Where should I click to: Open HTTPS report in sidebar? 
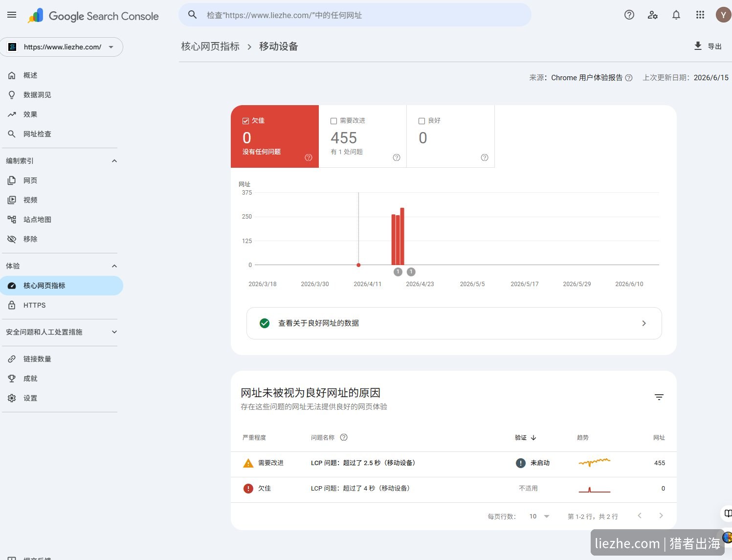tap(62, 305)
